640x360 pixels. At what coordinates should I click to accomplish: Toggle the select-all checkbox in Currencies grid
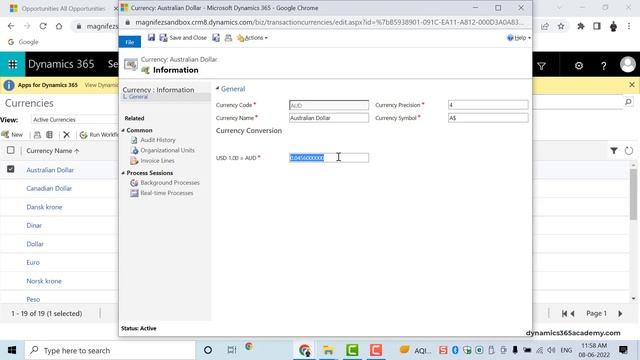[x=11, y=150]
